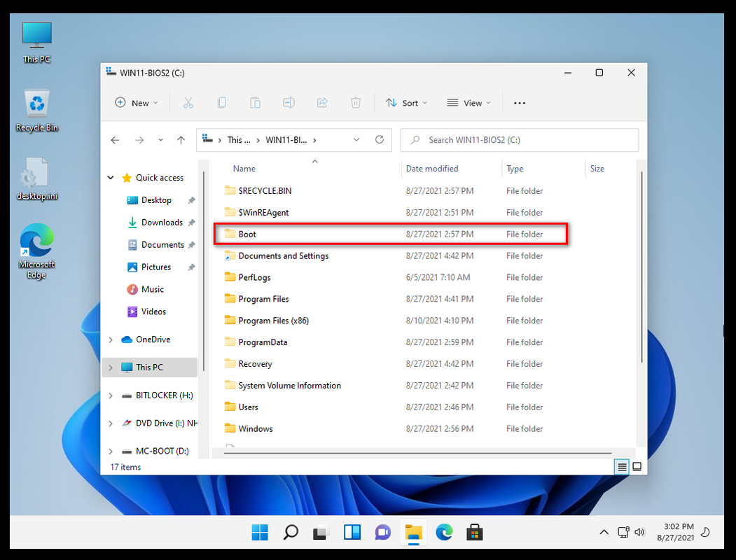The image size is (736, 560).
Task: Open Downloads in Quick access
Action: tap(162, 223)
